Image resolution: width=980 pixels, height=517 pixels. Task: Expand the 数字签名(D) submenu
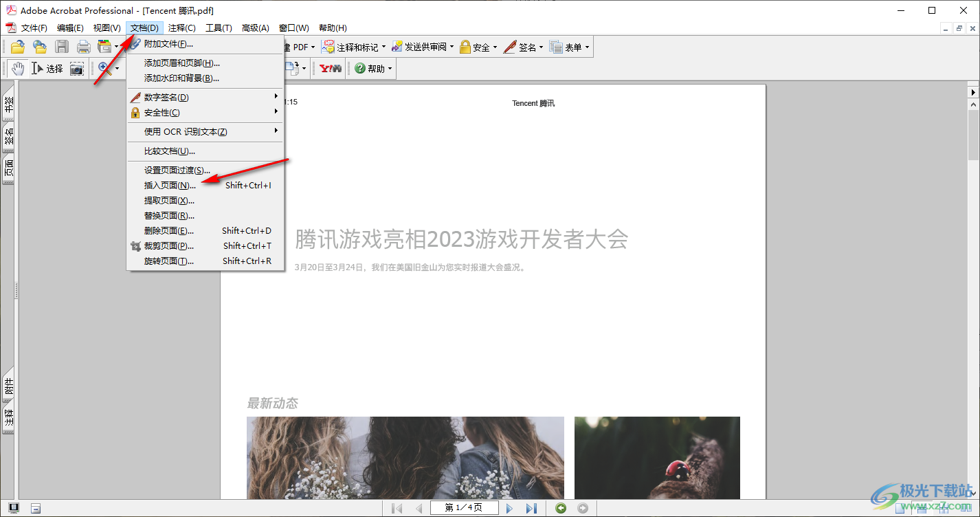pos(205,98)
